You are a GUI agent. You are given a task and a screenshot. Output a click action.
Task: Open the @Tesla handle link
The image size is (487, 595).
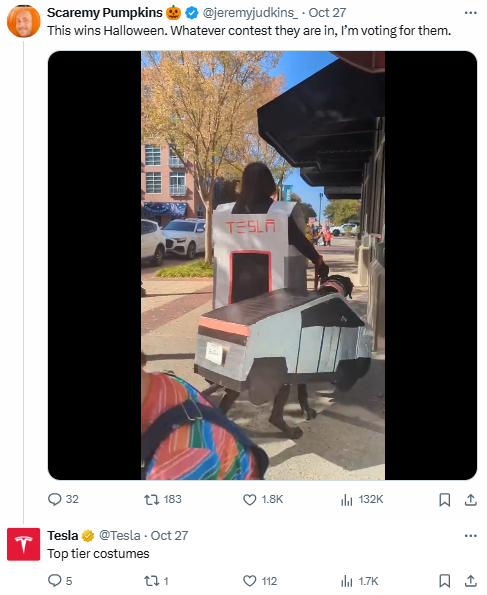click(120, 535)
